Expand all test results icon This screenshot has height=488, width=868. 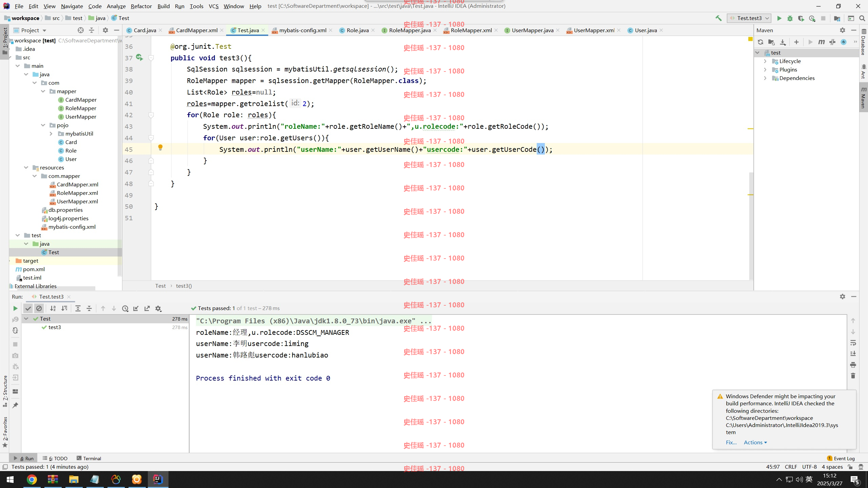point(78,308)
